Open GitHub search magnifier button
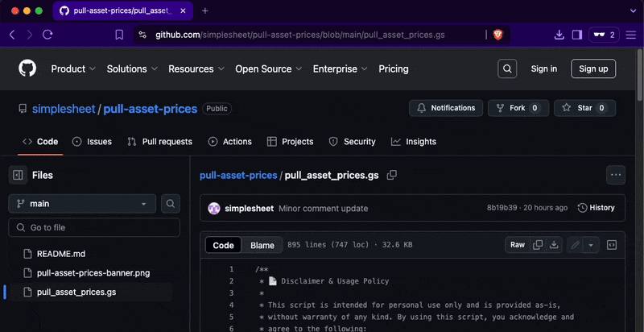The width and height of the screenshot is (644, 332). coord(507,68)
